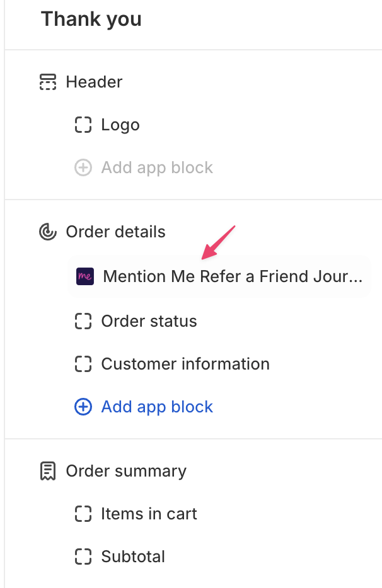This screenshot has width=382, height=588.
Task: Select the Items in cart block icon
Action: click(83, 514)
